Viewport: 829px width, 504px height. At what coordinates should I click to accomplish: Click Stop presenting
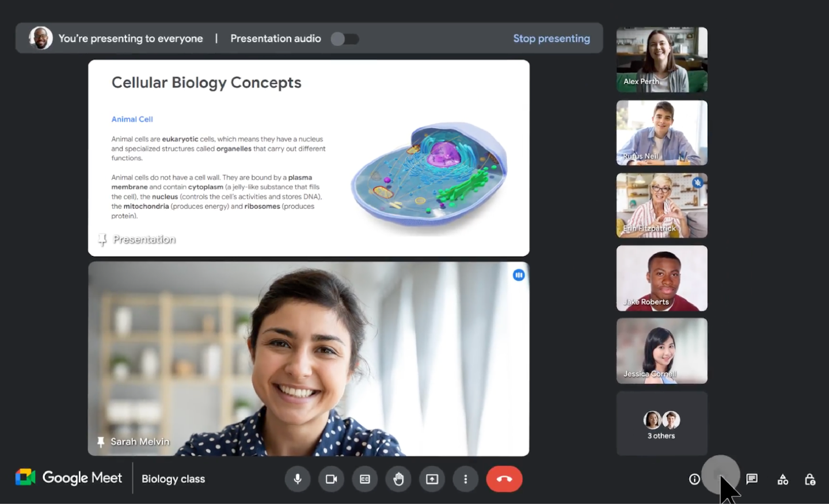[x=552, y=39]
